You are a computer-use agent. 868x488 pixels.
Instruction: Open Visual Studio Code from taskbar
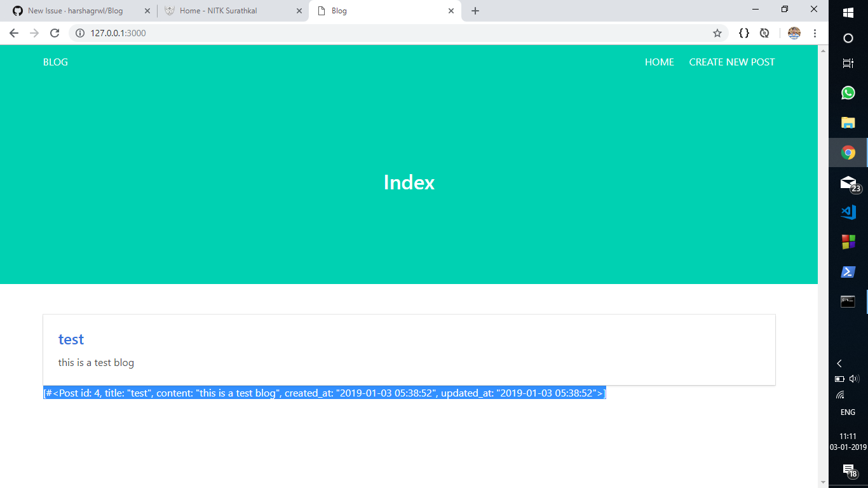848,212
